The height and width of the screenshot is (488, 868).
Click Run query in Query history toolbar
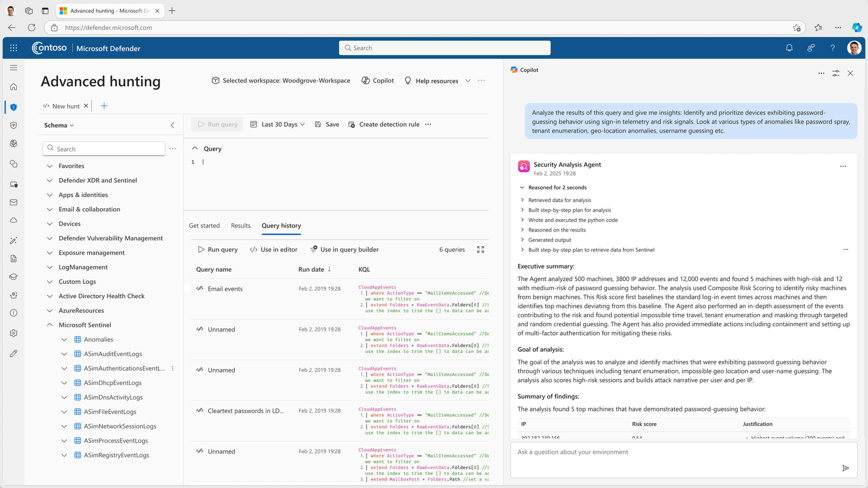tap(218, 249)
